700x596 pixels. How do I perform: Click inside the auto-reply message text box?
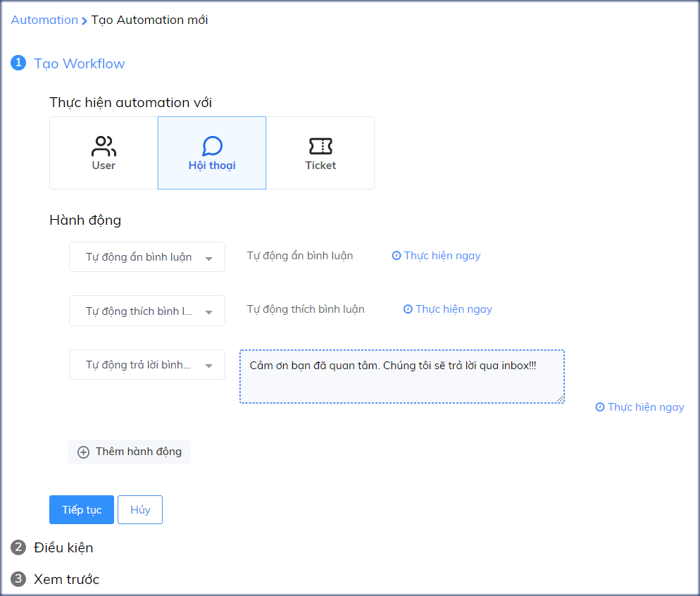pyautogui.click(x=401, y=375)
